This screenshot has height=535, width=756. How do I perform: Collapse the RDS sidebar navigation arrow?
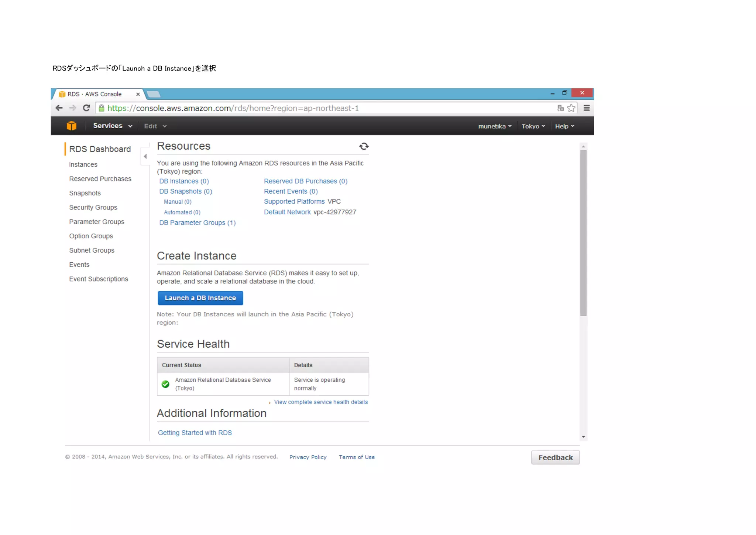point(145,157)
